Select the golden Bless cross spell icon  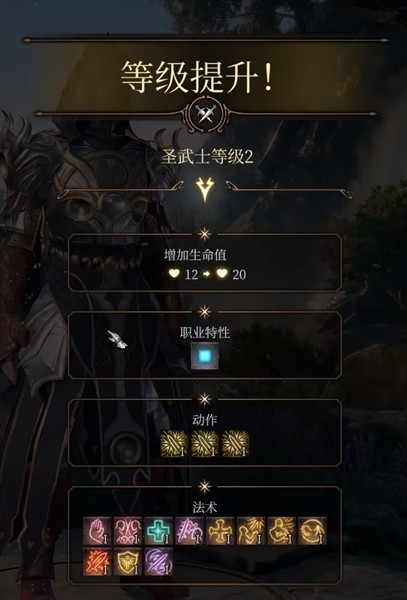[220, 531]
